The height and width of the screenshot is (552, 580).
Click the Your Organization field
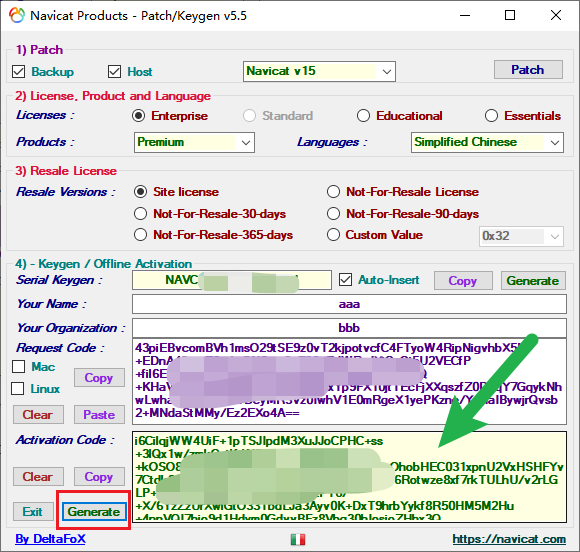pos(349,328)
